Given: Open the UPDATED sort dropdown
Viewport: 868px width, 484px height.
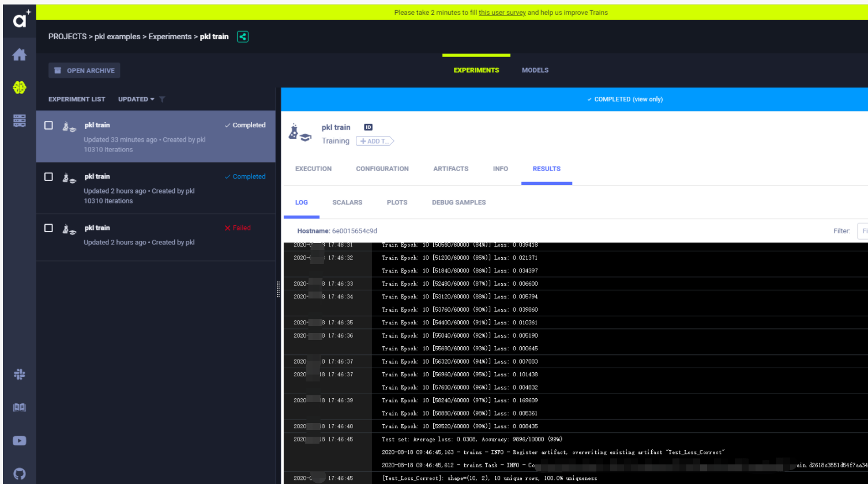Looking at the screenshot, I should pyautogui.click(x=136, y=99).
